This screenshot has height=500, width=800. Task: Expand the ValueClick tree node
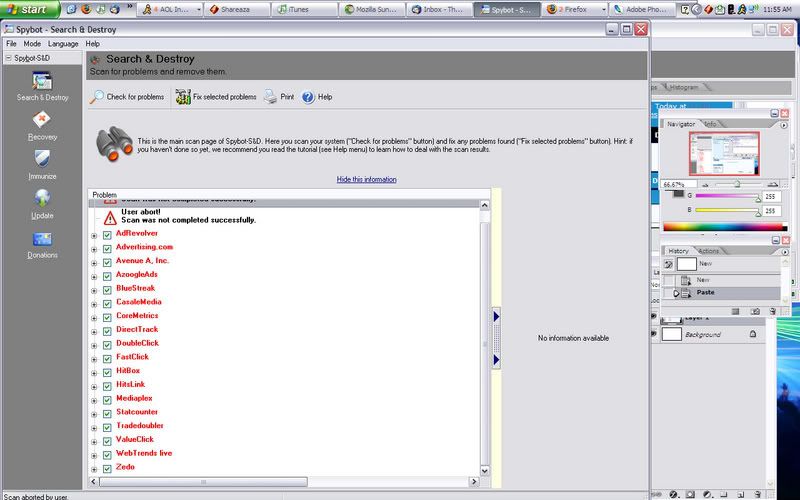coord(94,442)
